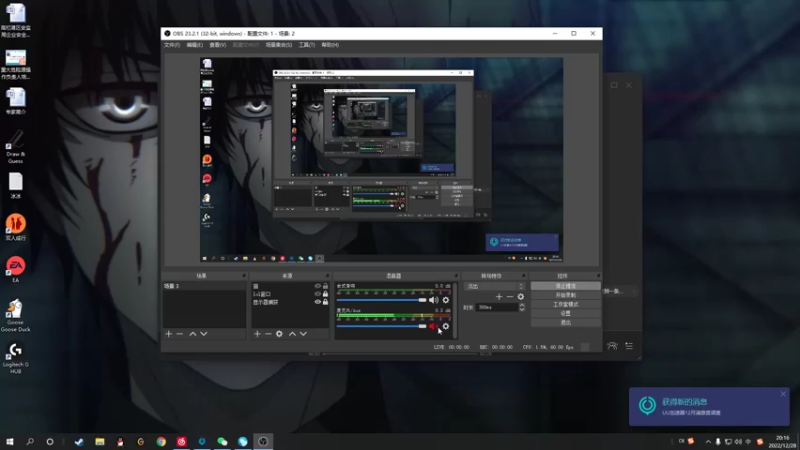The width and height of the screenshot is (800, 450).
Task: Open the Windows Start menu
Action: coord(10,442)
